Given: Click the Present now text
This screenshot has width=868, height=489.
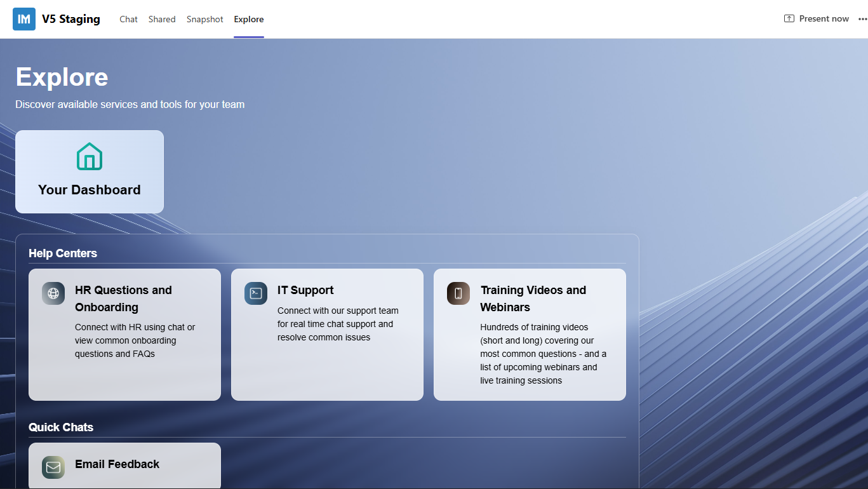Looking at the screenshot, I should (824, 19).
